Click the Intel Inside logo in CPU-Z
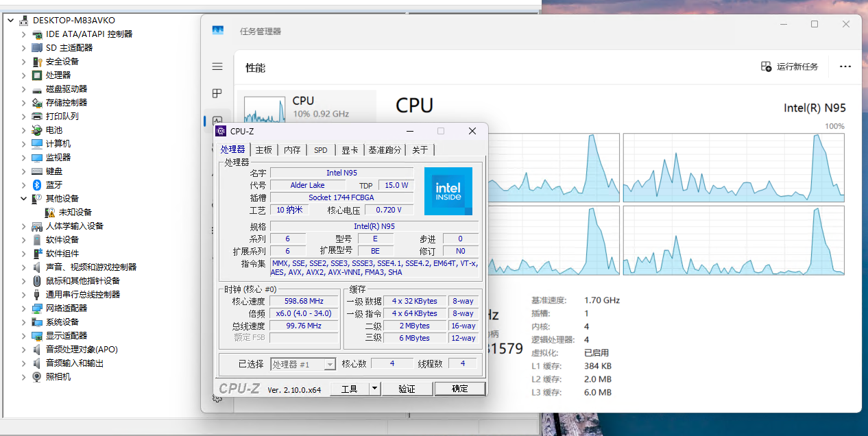The image size is (868, 436). [x=448, y=191]
